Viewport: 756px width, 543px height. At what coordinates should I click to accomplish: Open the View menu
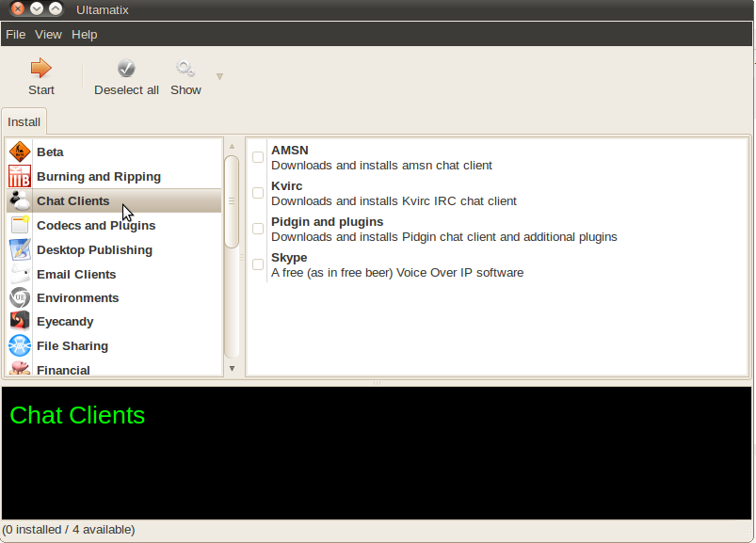coord(48,35)
